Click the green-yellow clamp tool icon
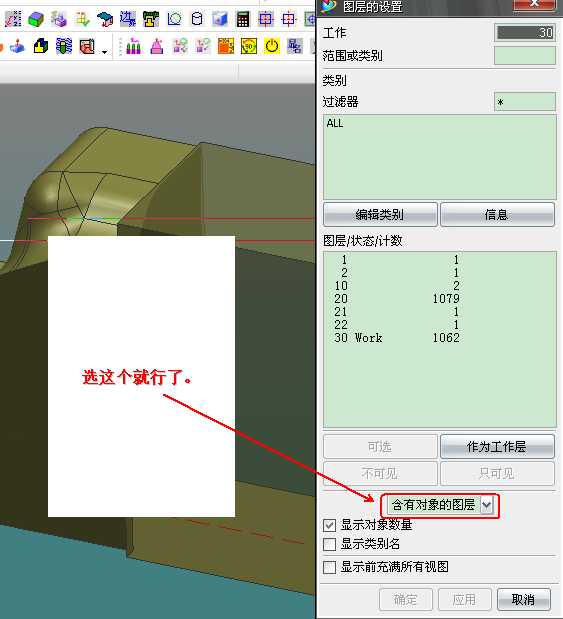This screenshot has height=619, width=563. pyautogui.click(x=150, y=19)
